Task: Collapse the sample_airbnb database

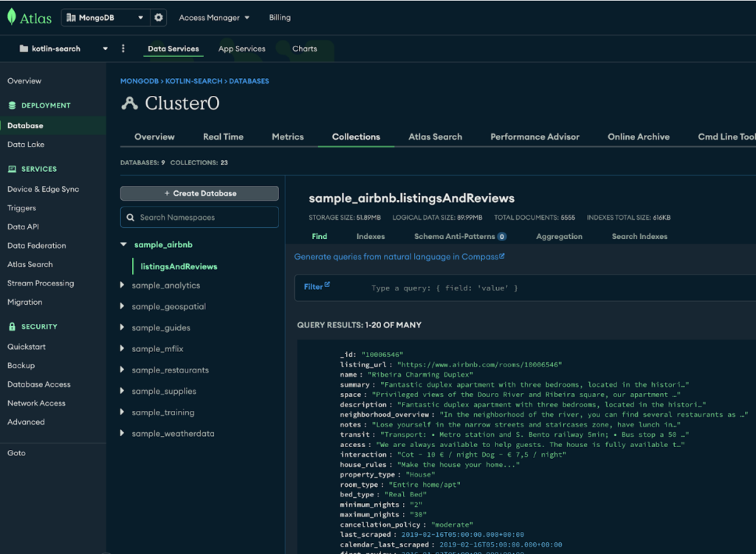Action: 123,244
